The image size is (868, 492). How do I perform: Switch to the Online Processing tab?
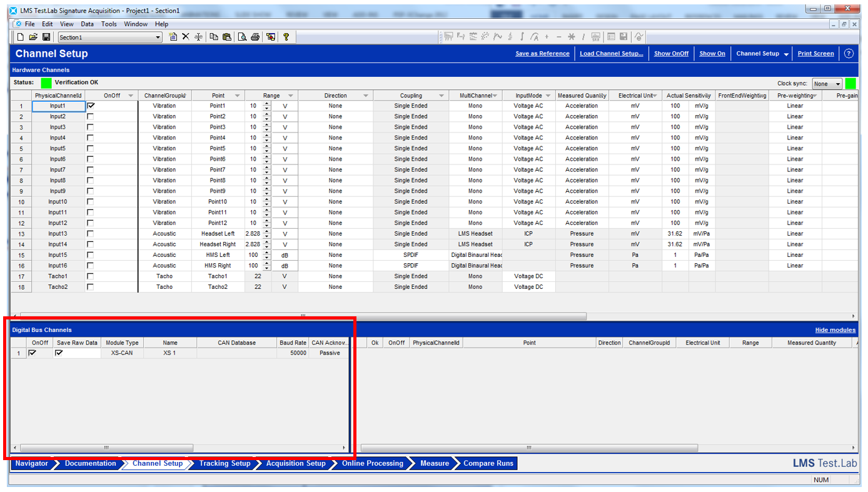pos(372,463)
